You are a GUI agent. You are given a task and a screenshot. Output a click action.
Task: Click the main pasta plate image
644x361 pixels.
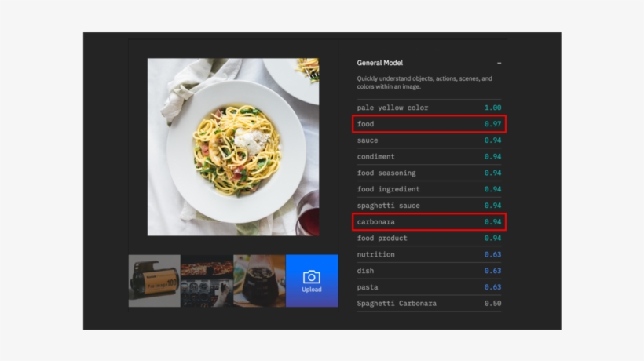tap(233, 147)
